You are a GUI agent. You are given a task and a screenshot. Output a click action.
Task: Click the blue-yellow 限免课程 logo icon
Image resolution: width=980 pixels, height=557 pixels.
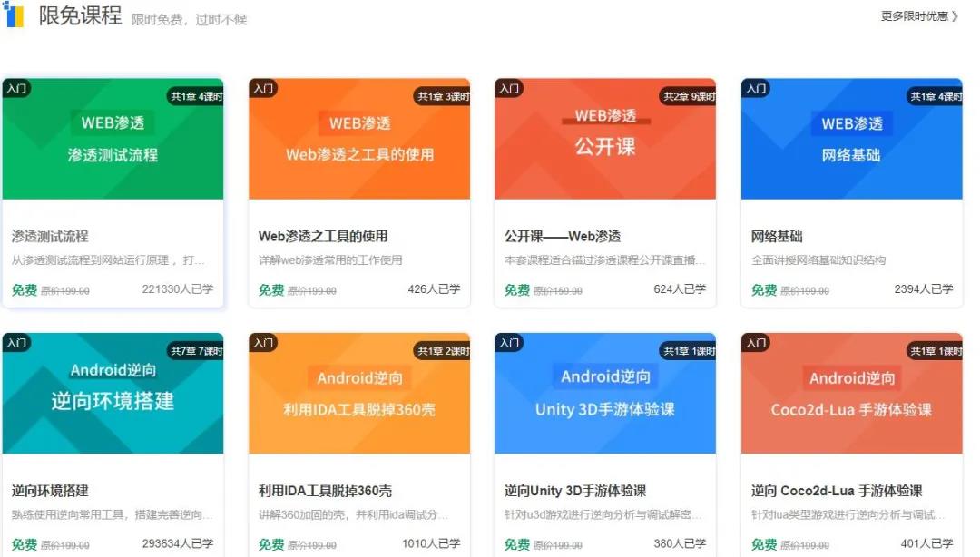(13, 15)
